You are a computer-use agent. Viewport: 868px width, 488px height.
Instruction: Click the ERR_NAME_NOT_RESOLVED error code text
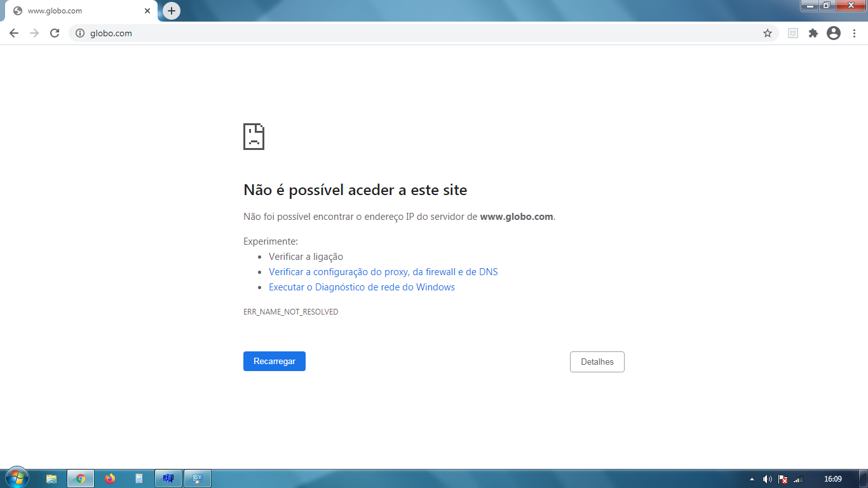291,312
